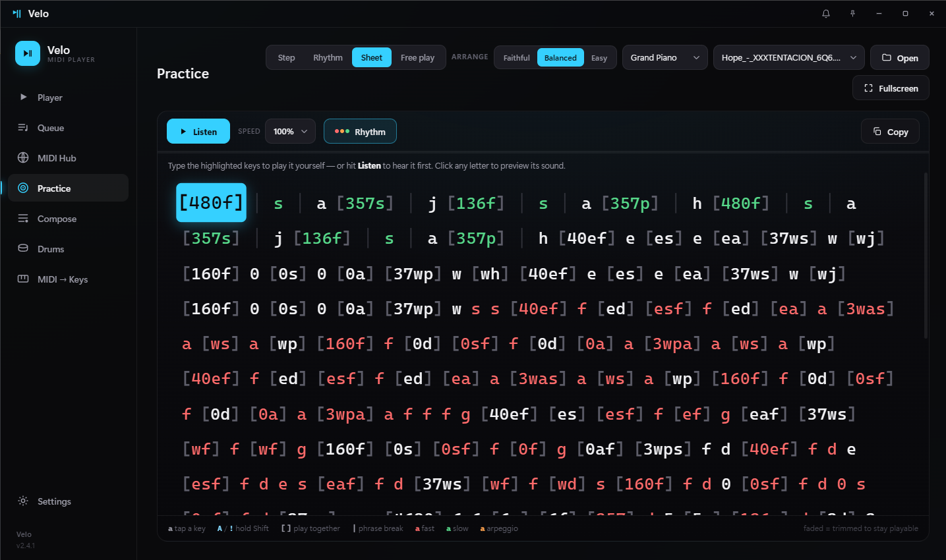Screen dimensions: 946x560
Task: Click the folder icon on Open button
Action: pos(887,57)
